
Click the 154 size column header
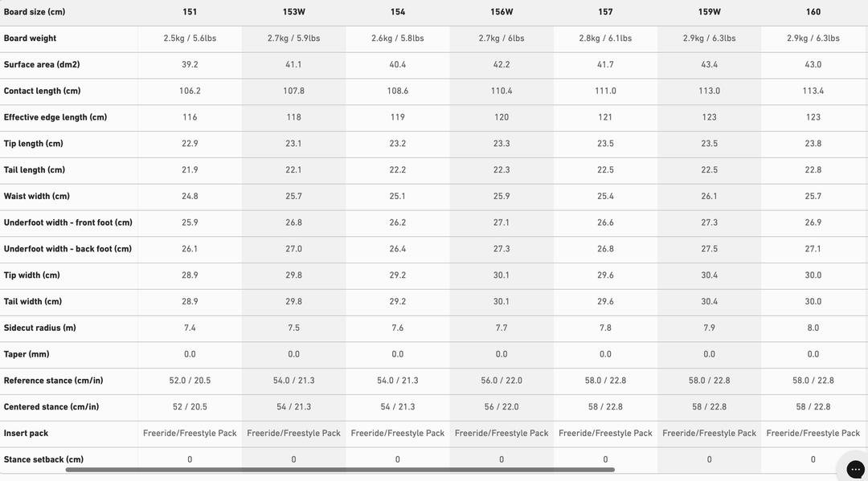[398, 12]
